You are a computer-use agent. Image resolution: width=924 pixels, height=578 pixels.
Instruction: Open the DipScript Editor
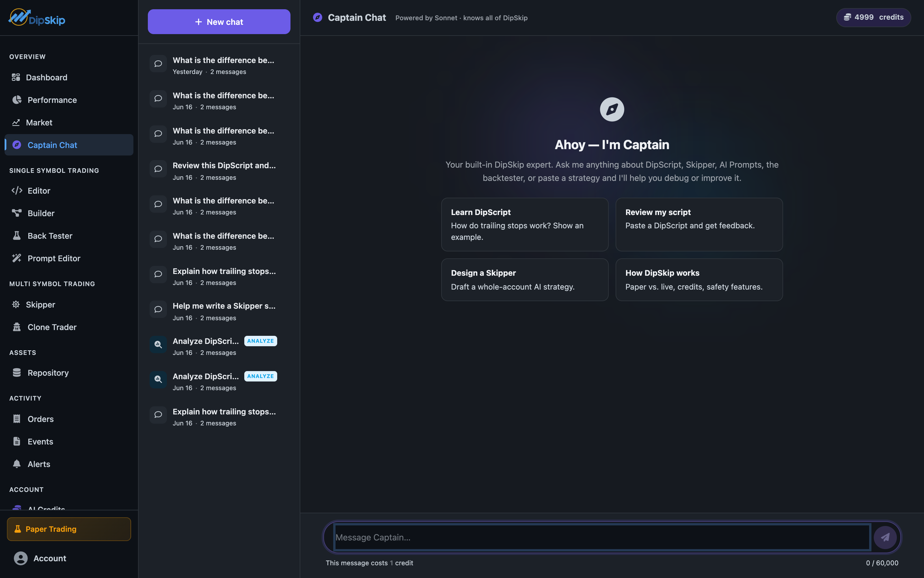(x=69, y=191)
